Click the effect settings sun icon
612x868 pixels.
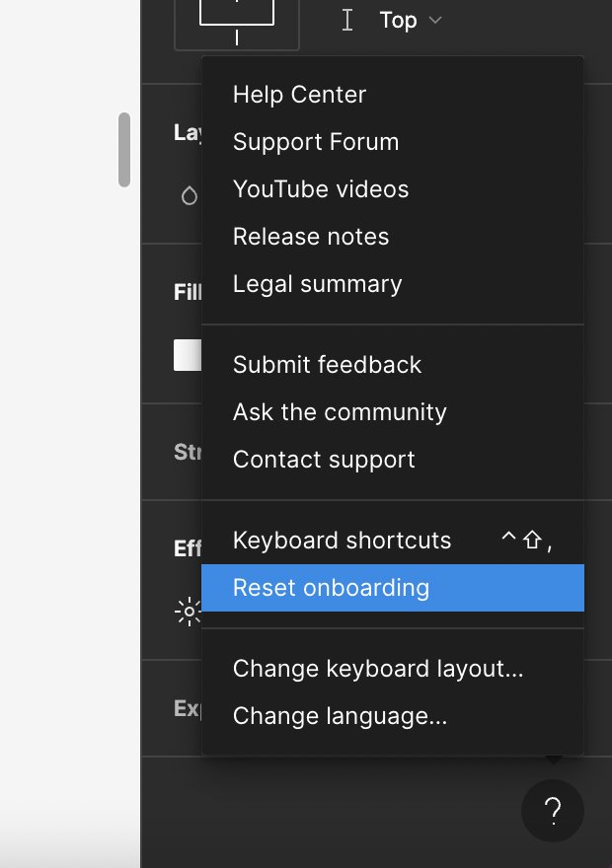189,612
